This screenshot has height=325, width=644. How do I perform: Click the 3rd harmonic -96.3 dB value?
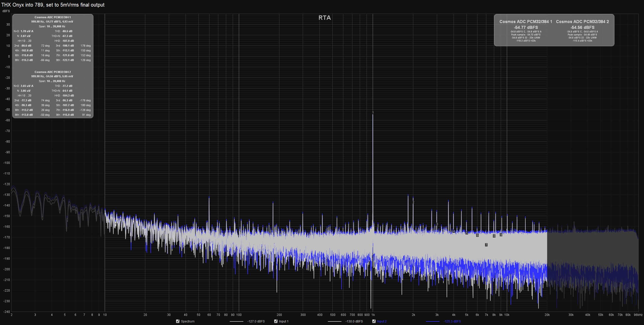[67, 101]
